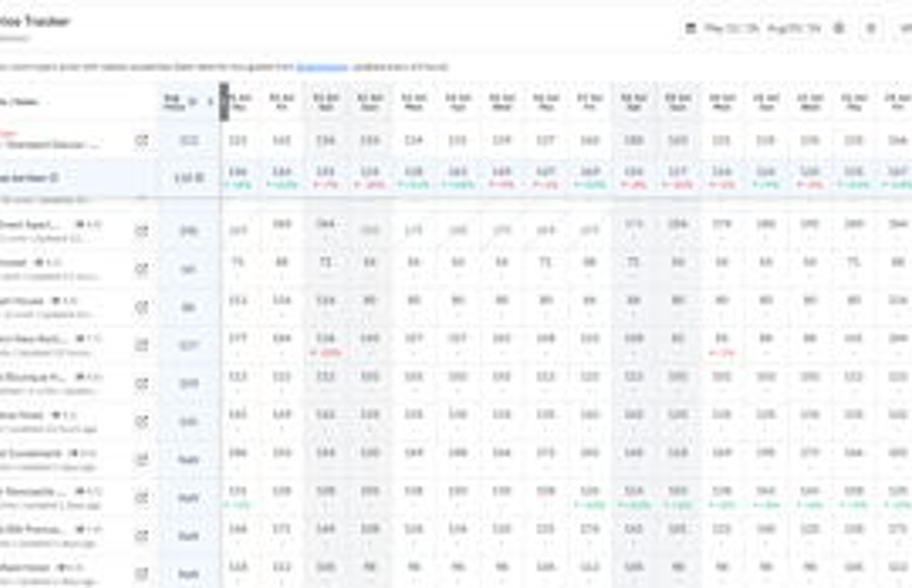Click the dark vertical handle beside the first date column
This screenshot has width=912, height=588.
tap(225, 102)
